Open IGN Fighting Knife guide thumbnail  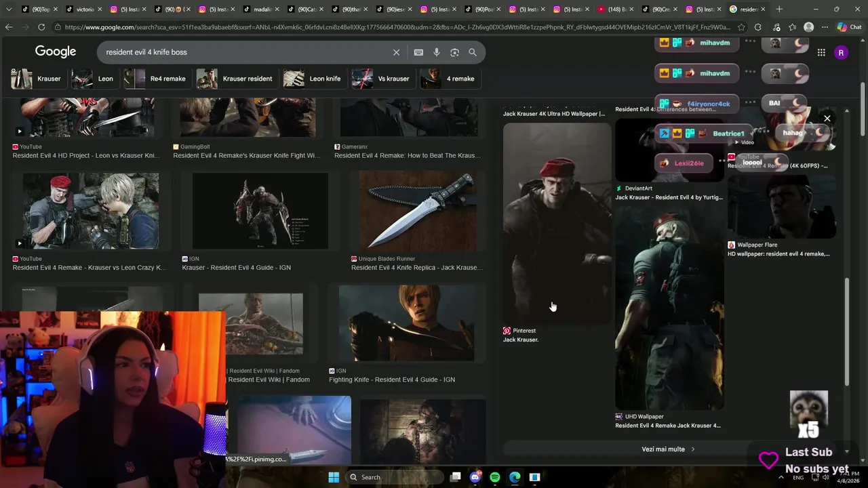(407, 323)
